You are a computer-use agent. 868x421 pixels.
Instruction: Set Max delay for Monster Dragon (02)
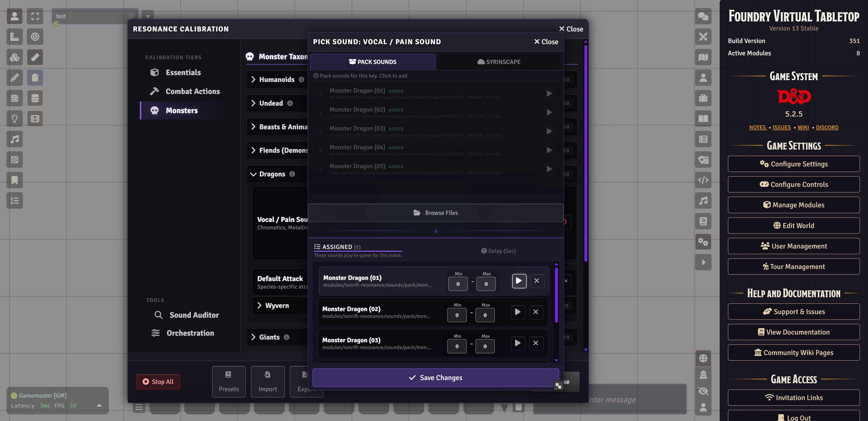485,315
